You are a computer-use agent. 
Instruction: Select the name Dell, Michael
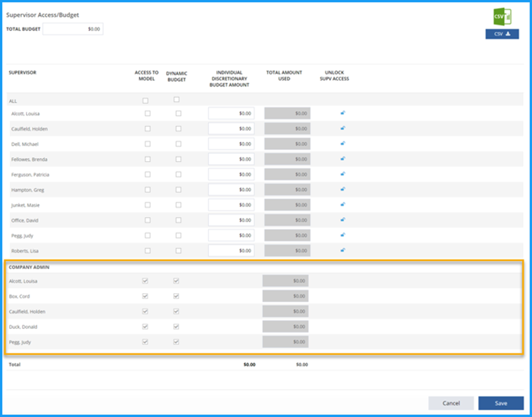click(x=25, y=144)
